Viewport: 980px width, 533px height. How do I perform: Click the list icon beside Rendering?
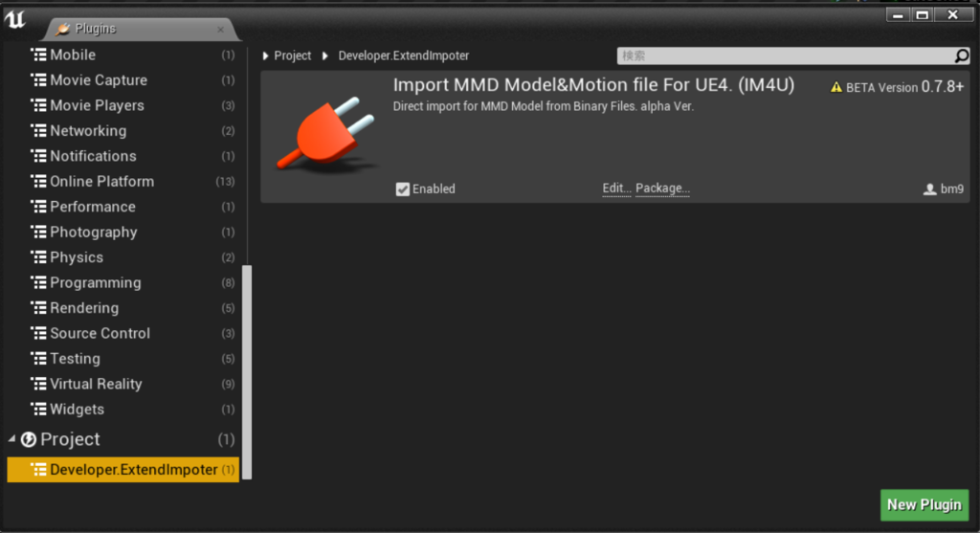[38, 308]
